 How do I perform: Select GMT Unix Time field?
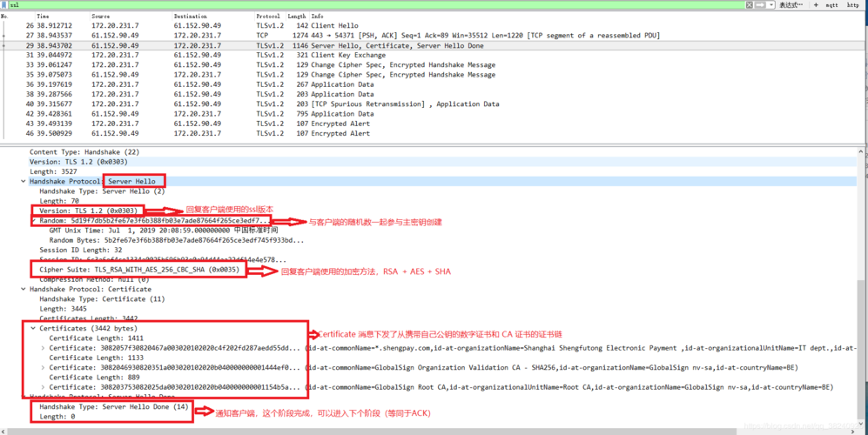(164, 231)
